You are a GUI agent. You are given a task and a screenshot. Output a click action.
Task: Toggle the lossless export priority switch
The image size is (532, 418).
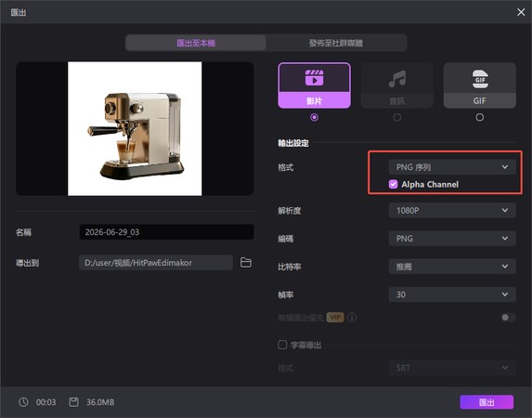click(508, 317)
